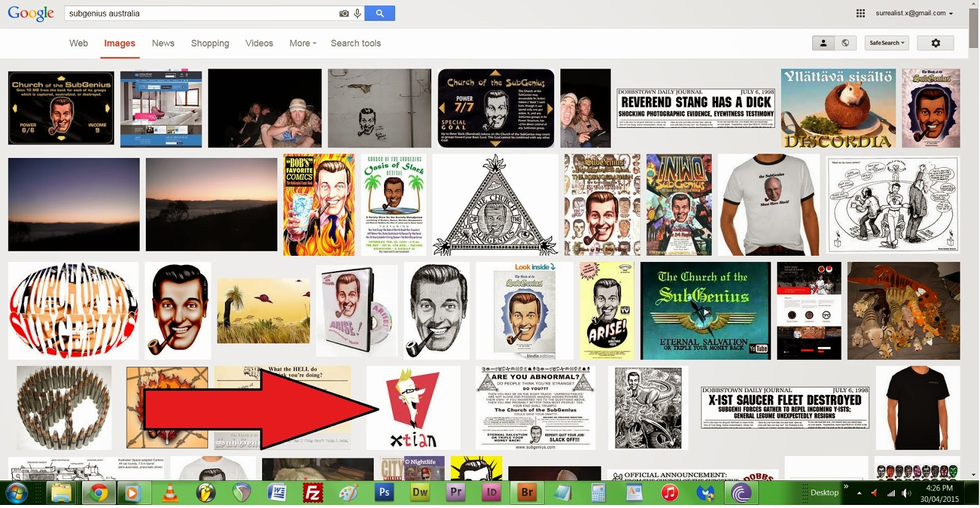Switch to the Shopping tab
This screenshot has height=508, width=980.
210,43
